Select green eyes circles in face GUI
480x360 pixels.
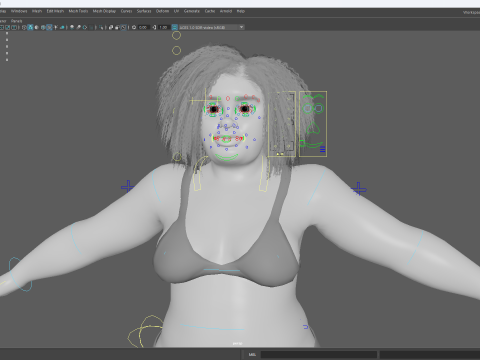(x=313, y=108)
